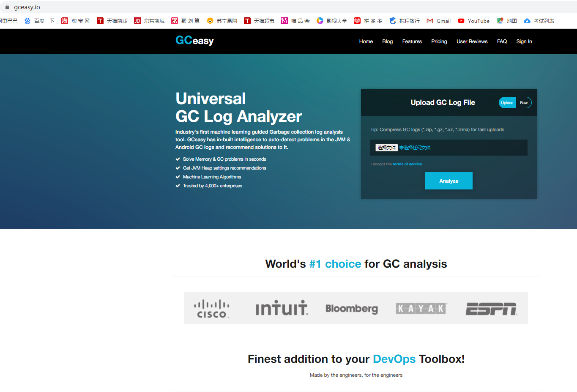Image resolution: width=577 pixels, height=392 pixels.
Task: Click the ESPN logo
Action: [491, 309]
